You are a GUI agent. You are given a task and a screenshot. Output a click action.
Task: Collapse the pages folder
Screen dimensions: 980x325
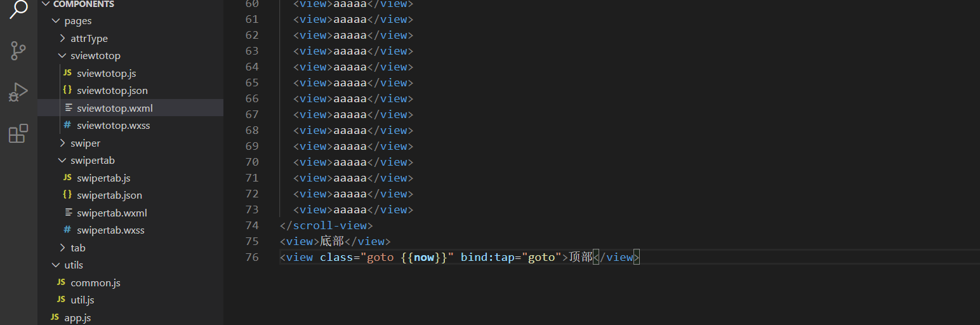[78, 21]
